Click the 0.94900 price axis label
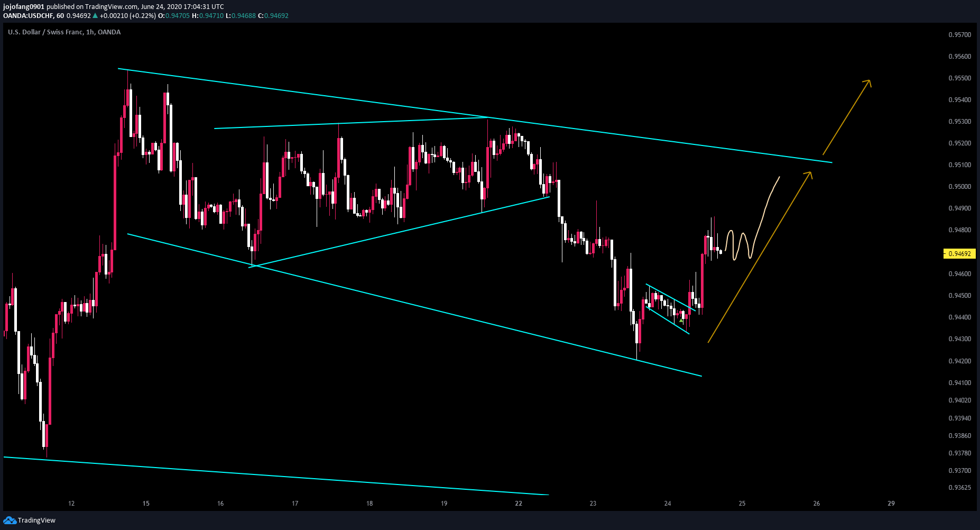Viewport: 980px width, 530px height. [x=960, y=208]
